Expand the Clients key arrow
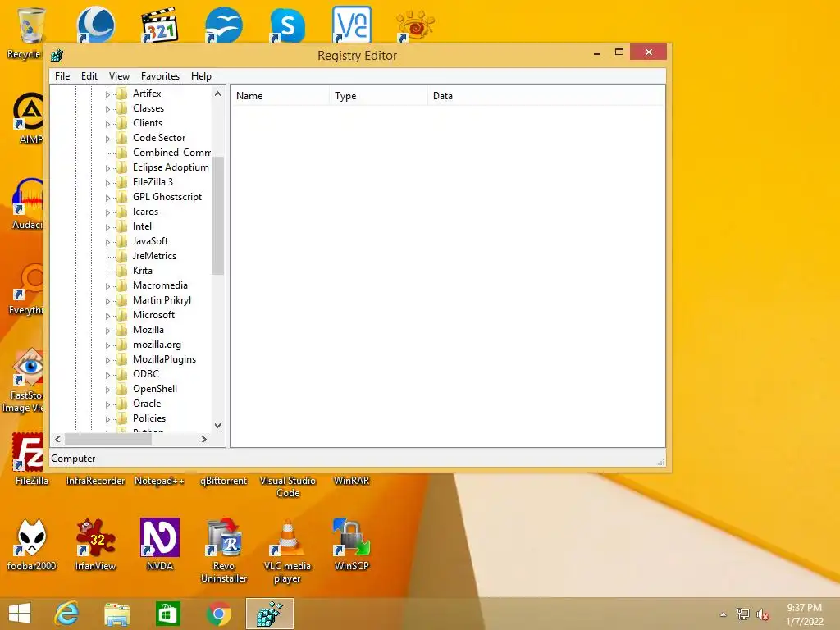This screenshot has width=840, height=630. coord(107,124)
